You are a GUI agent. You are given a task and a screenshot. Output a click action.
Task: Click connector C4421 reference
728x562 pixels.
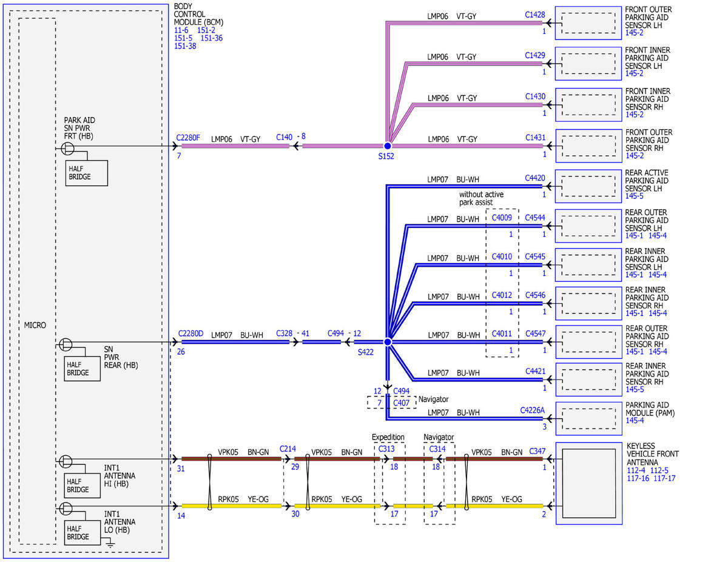pyautogui.click(x=535, y=371)
